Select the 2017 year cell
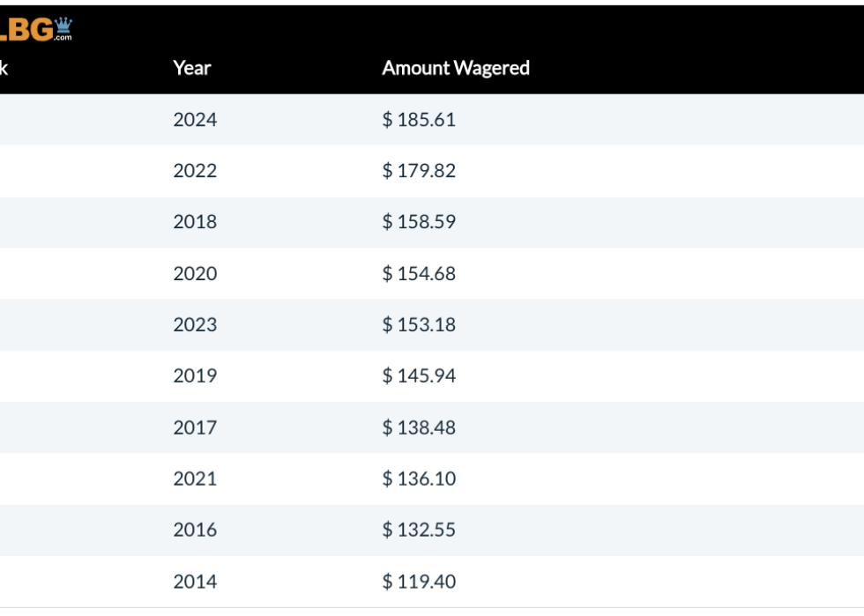The image size is (864, 616). (195, 427)
